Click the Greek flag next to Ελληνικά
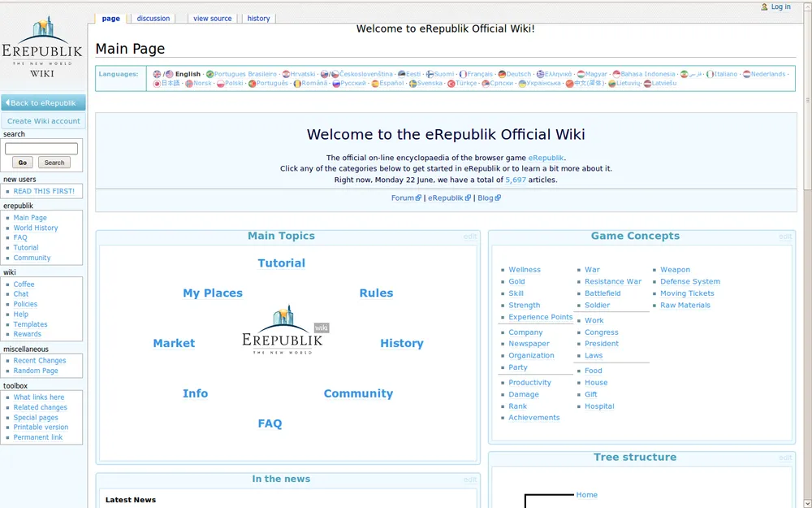Screen dimensions: 812x508 540,74
